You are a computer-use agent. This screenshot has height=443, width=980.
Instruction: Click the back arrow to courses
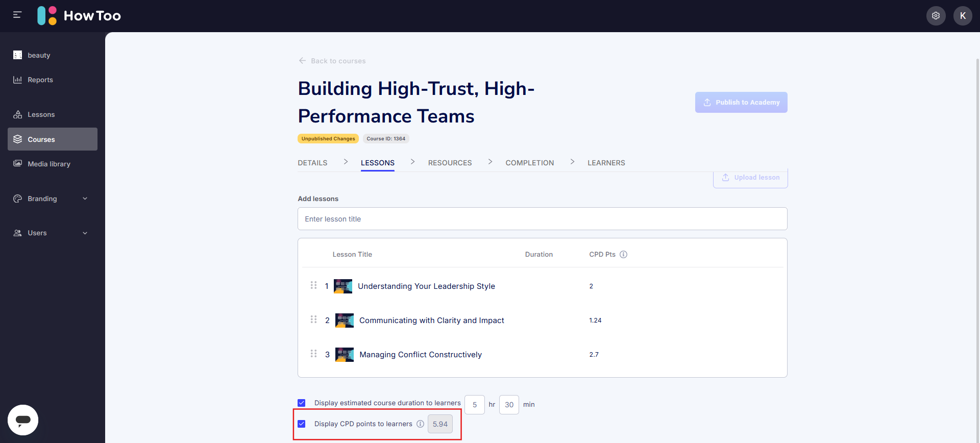[x=302, y=61]
